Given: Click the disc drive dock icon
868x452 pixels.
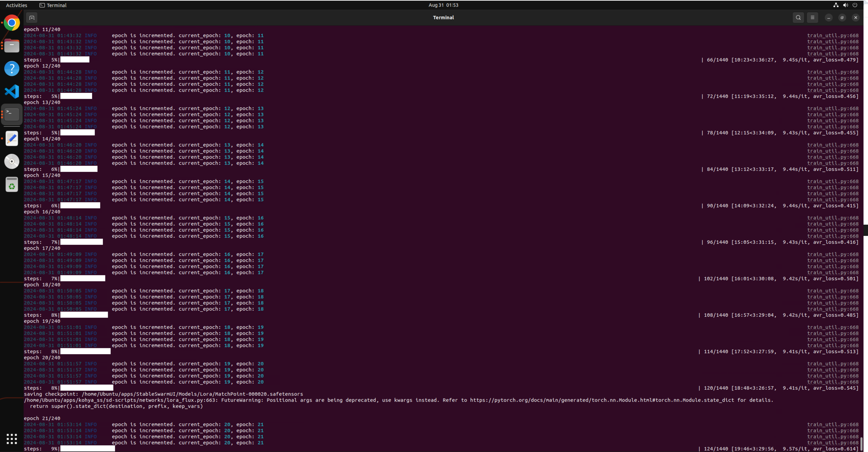Looking at the screenshot, I should pyautogui.click(x=12, y=161).
